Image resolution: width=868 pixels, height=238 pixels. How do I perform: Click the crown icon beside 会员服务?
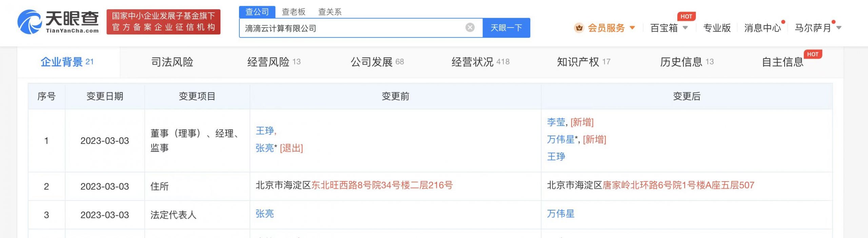click(x=579, y=28)
